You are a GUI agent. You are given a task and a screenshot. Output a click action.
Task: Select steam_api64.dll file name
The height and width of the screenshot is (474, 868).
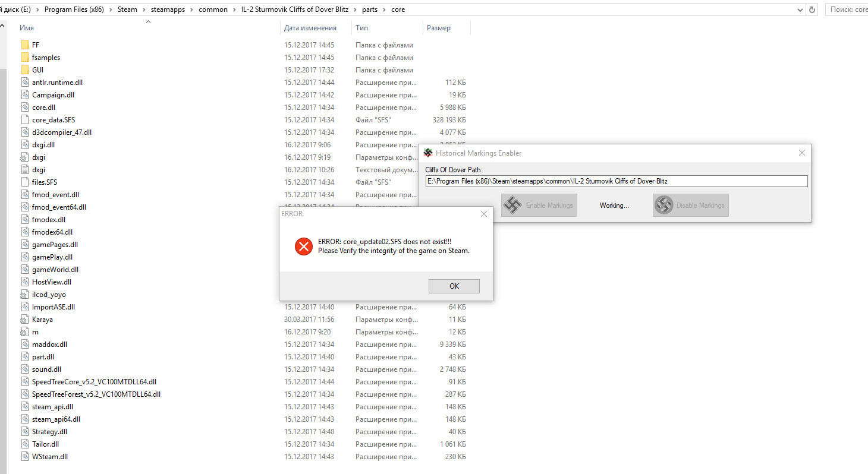click(x=56, y=419)
